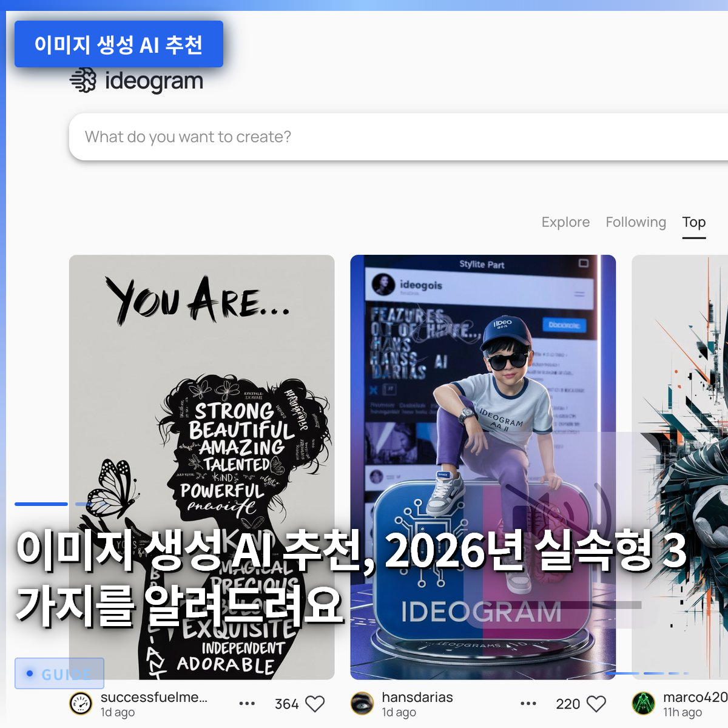Screen dimensions: 728x728
Task: Like the post with 364 likes
Action: (x=315, y=704)
